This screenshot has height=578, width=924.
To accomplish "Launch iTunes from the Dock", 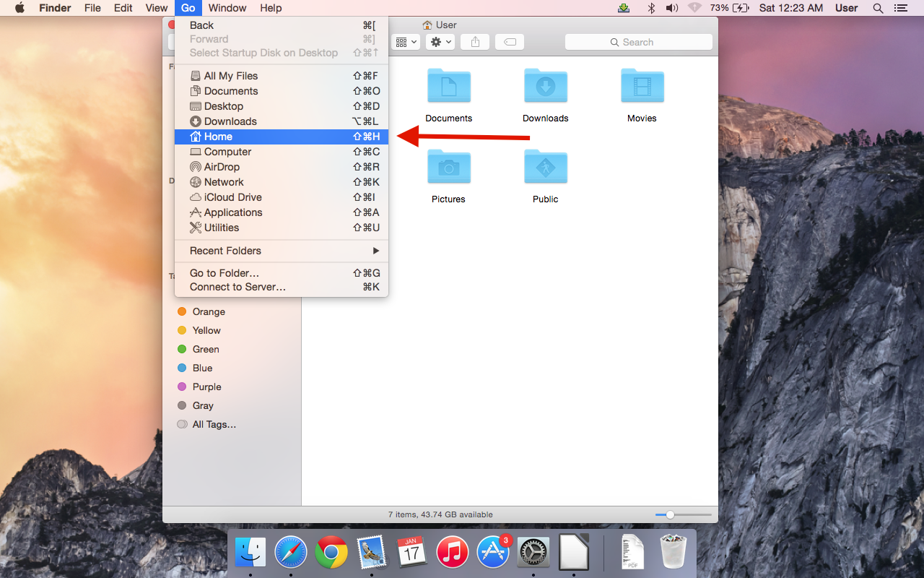I will coord(453,553).
